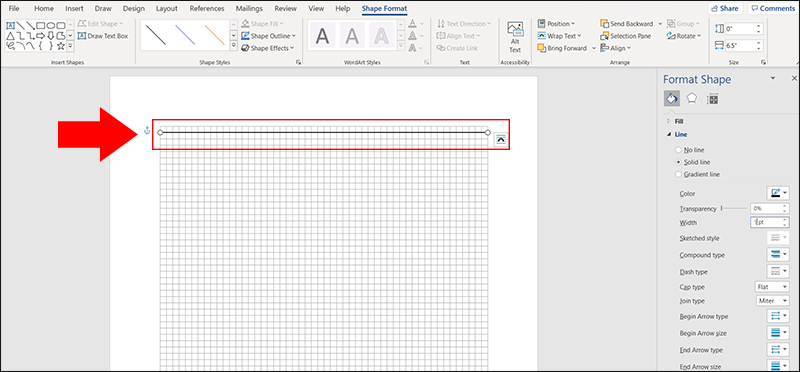The width and height of the screenshot is (800, 372).
Task: Open the Selection Pane
Action: point(626,36)
